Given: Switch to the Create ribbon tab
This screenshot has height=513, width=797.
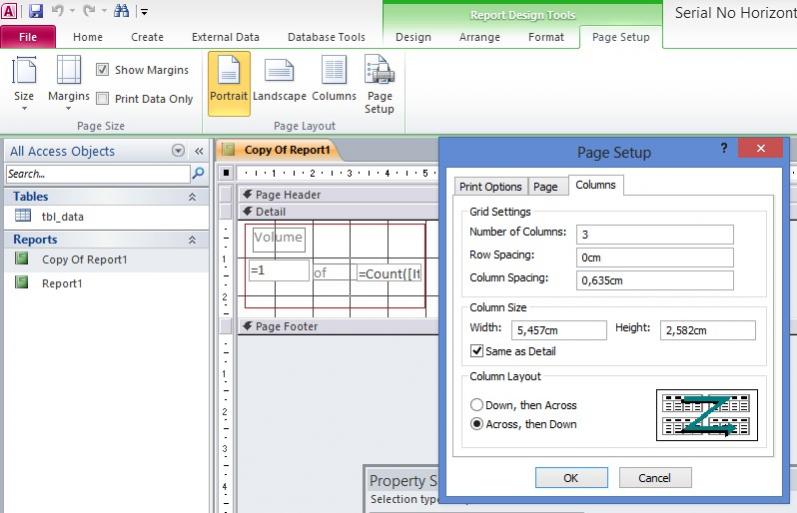Looking at the screenshot, I should point(147,37).
